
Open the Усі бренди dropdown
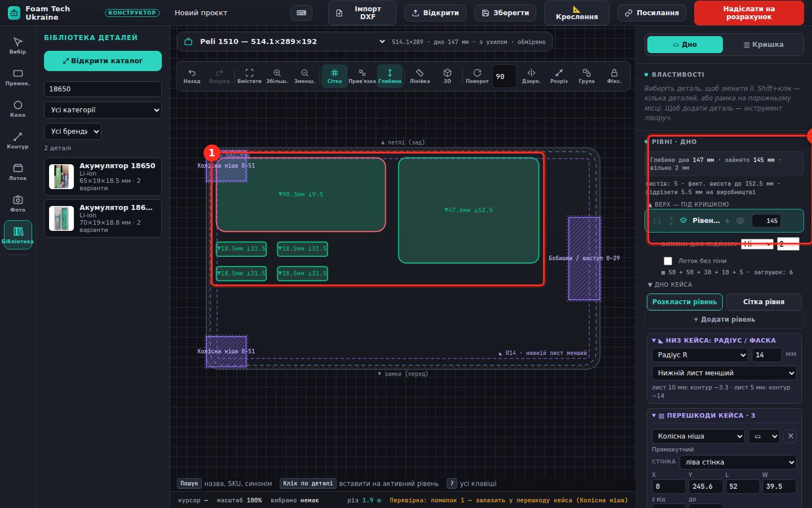point(73,132)
